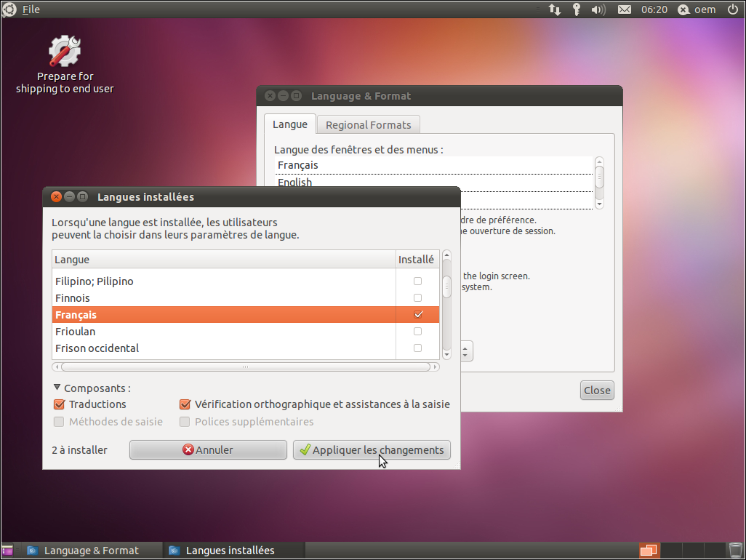
Task: Open the 'Prepare for shipping to end user' desktop icon
Action: tap(65, 52)
